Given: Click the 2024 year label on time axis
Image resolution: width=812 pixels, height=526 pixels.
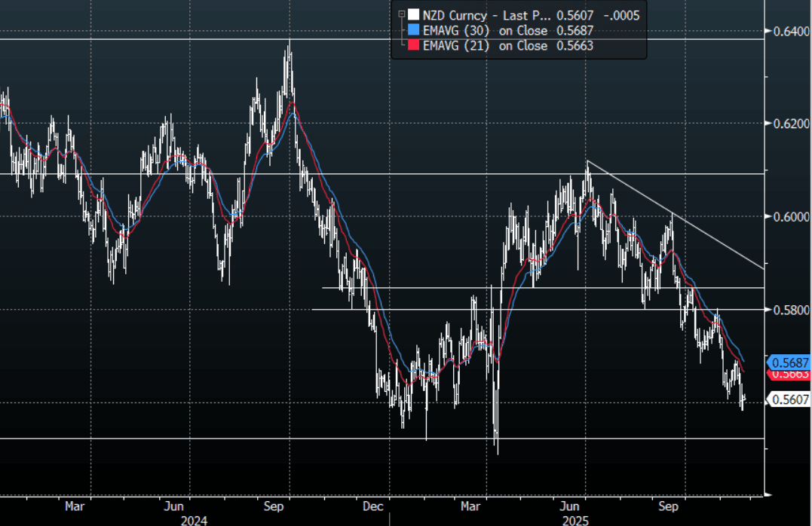Looking at the screenshot, I should 194,519.
